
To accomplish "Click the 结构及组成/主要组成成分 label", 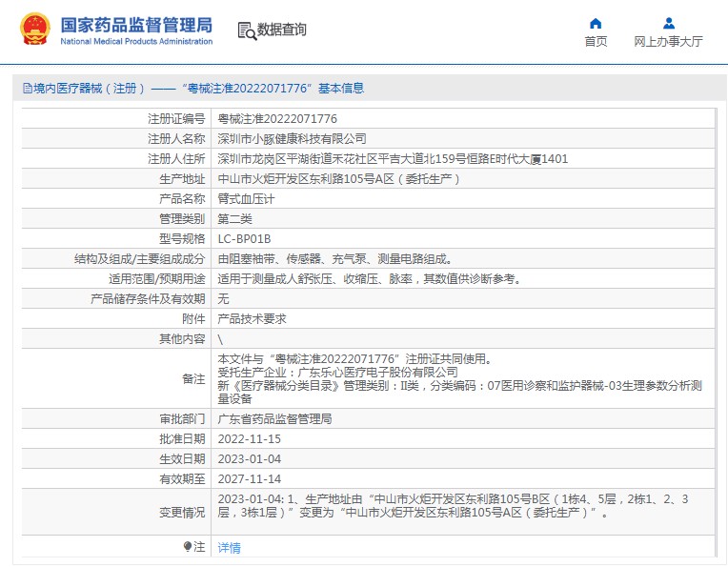I will coord(140,258).
